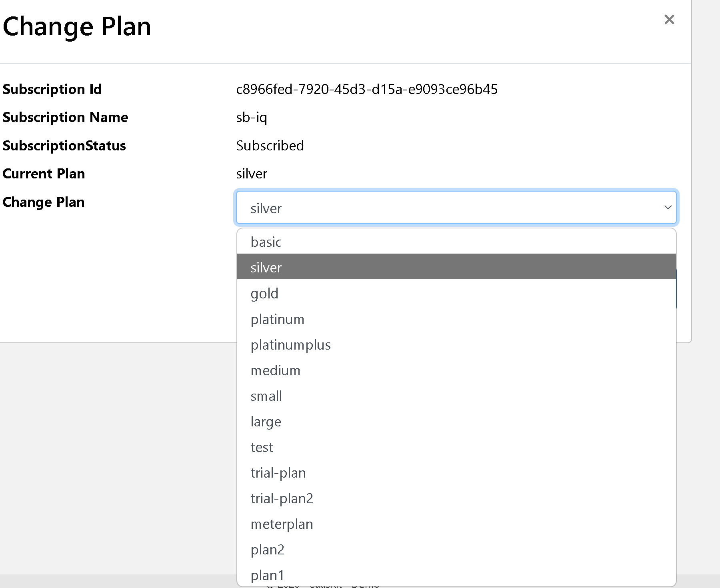The width and height of the screenshot is (720, 588).
Task: Click the Change Plan dropdown chevron arrow
Action: (668, 207)
